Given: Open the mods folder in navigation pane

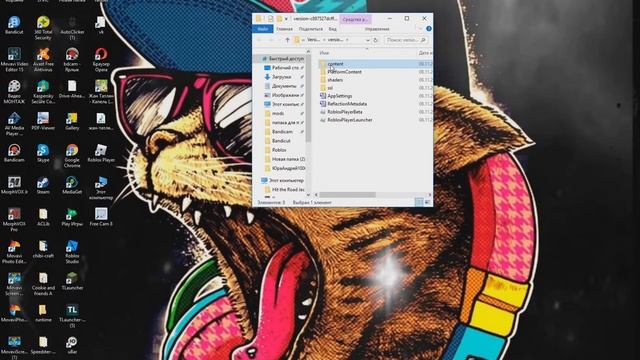Looking at the screenshot, I should 278,113.
